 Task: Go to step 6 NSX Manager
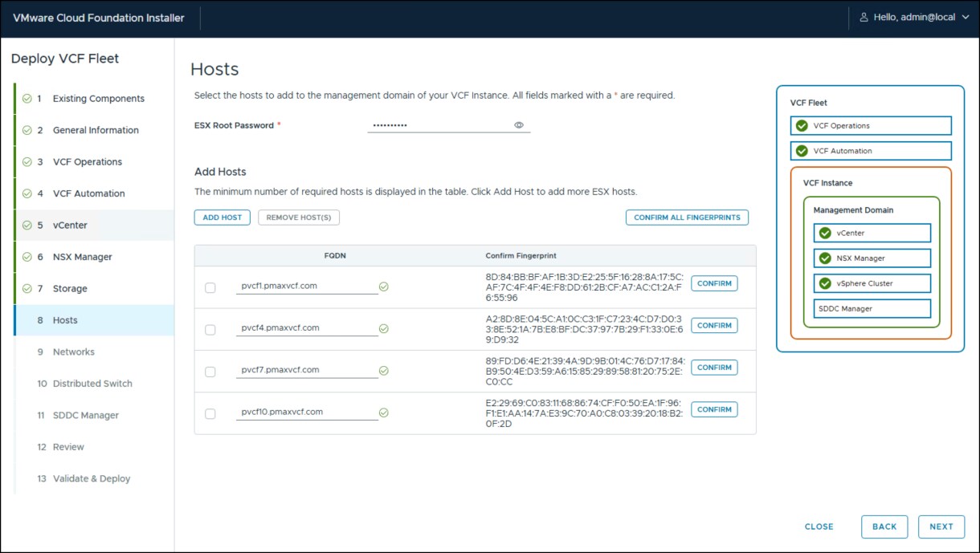(x=94, y=257)
